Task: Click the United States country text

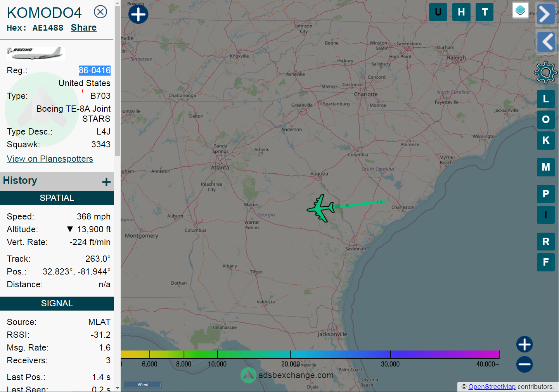Action: coord(85,83)
